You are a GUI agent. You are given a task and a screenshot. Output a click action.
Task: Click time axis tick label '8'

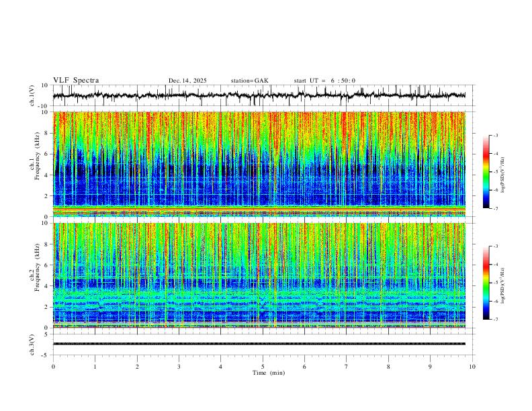pos(388,367)
